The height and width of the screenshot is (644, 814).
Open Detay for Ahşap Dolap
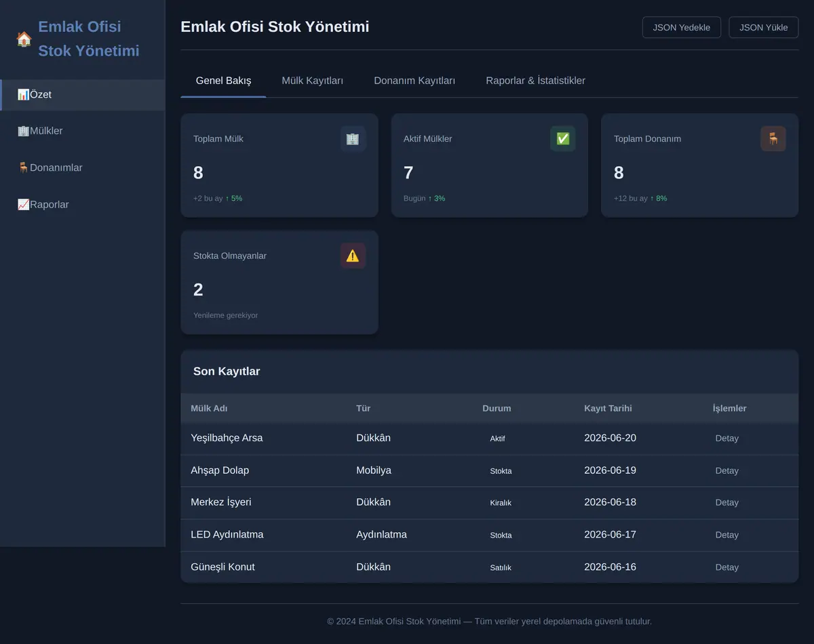(727, 471)
